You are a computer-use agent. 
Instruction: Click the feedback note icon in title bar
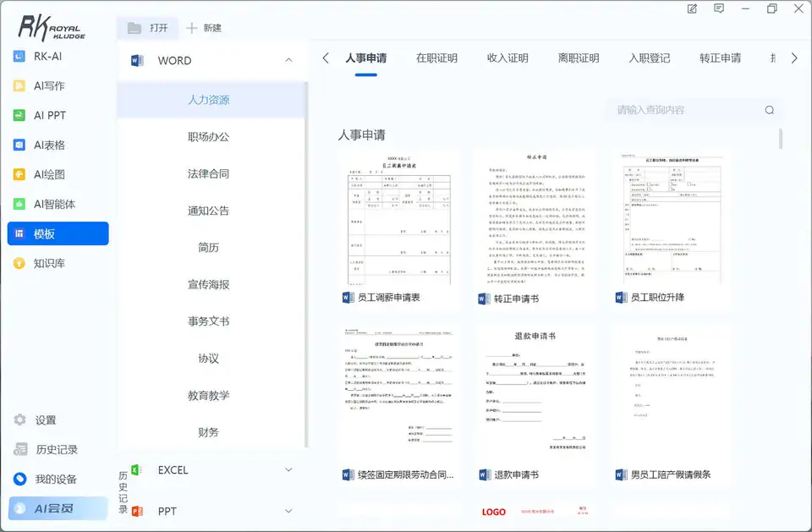719,8
